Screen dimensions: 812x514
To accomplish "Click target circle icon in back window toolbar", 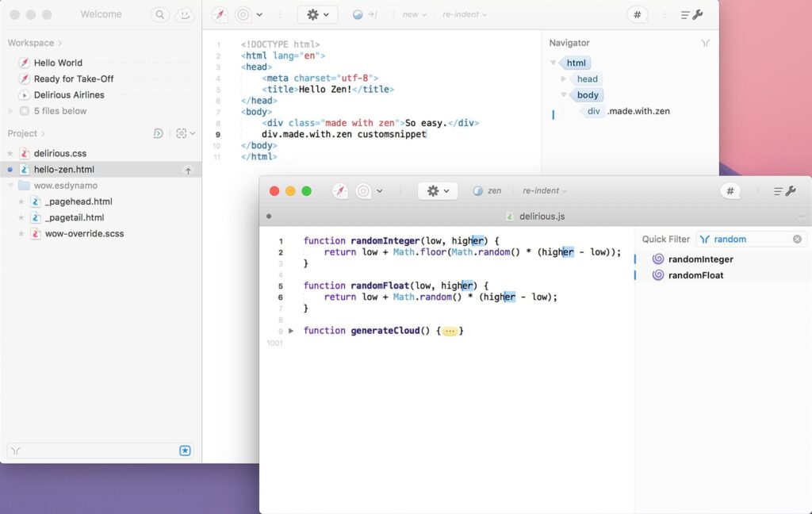I will (x=243, y=14).
